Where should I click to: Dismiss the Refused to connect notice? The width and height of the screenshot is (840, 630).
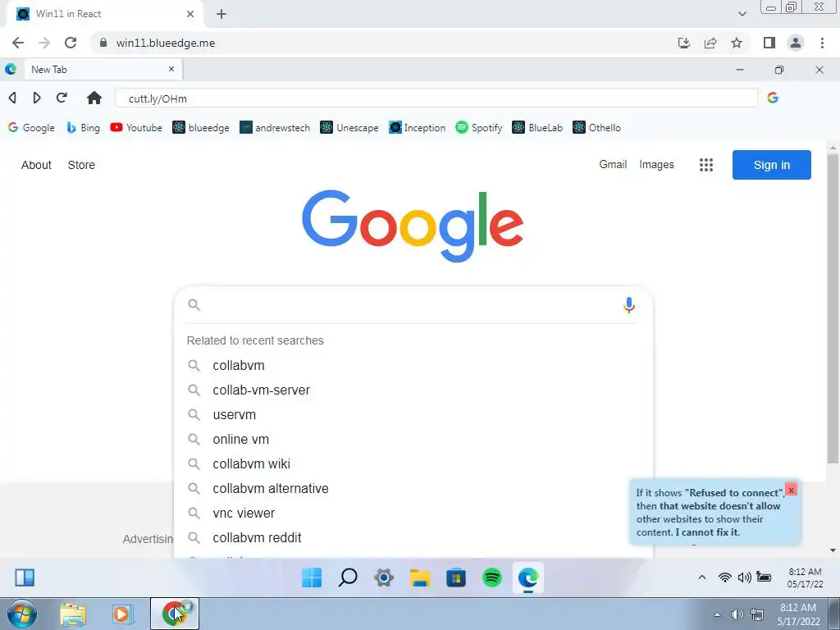(x=791, y=491)
